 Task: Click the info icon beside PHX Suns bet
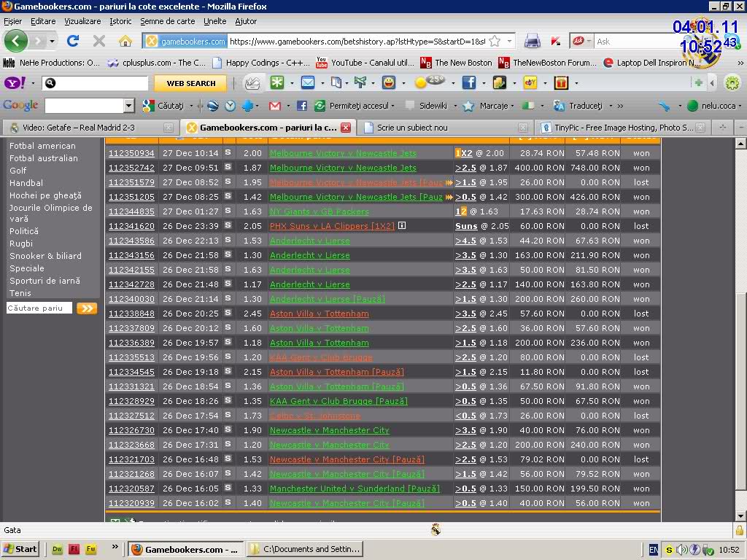coord(401,226)
